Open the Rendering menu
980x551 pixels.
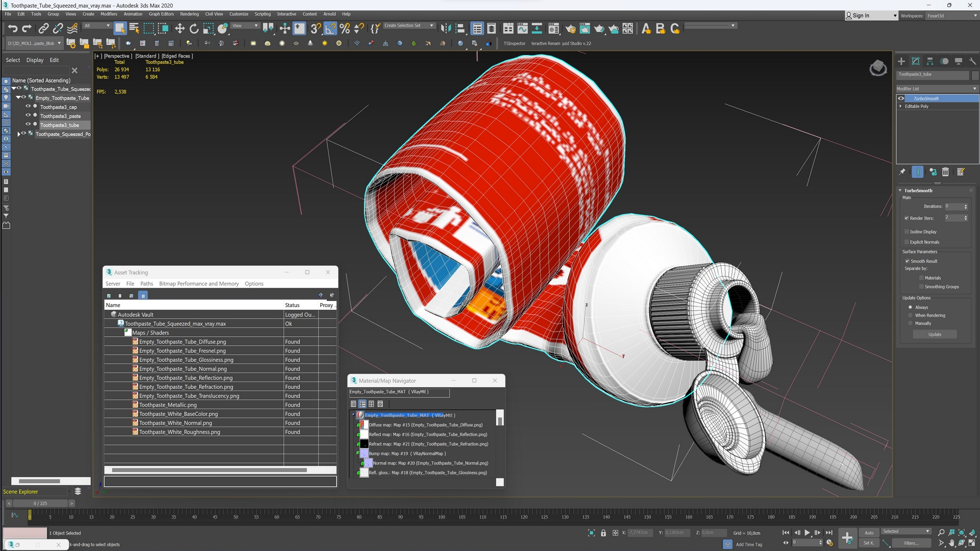189,14
